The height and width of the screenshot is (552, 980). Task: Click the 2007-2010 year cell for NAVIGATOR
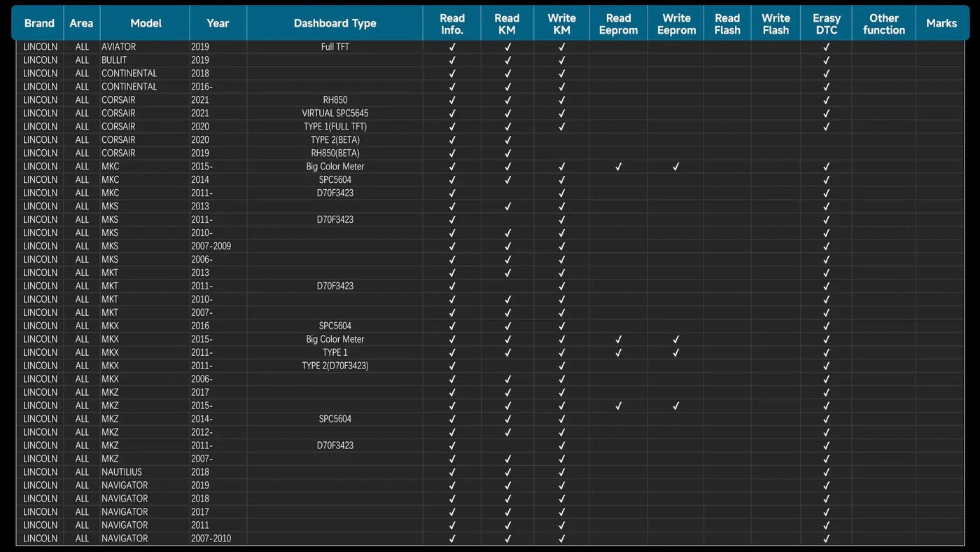211,539
